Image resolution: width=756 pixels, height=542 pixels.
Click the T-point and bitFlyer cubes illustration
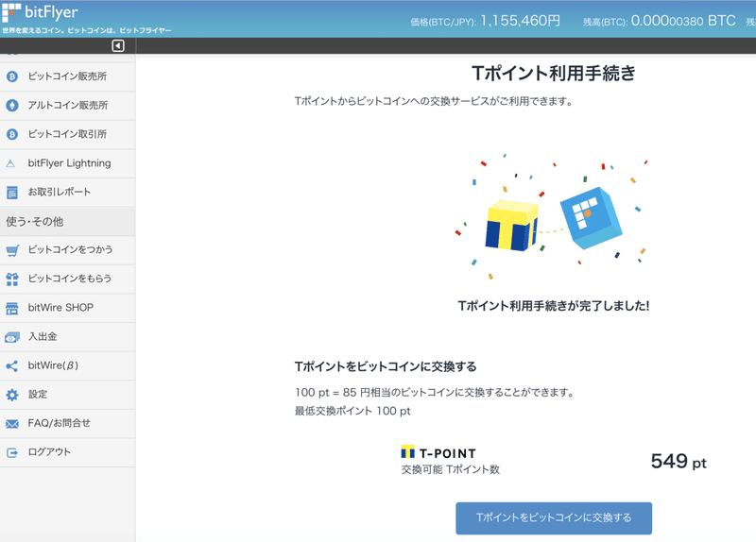click(552, 217)
